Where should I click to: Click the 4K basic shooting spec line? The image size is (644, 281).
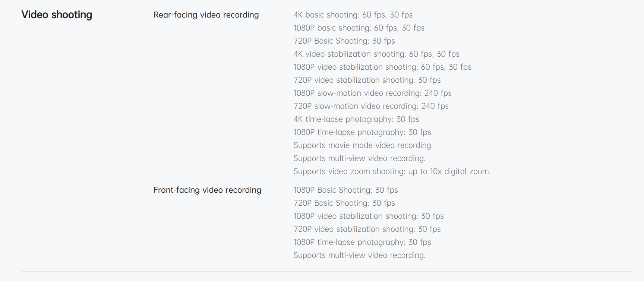pos(353,15)
